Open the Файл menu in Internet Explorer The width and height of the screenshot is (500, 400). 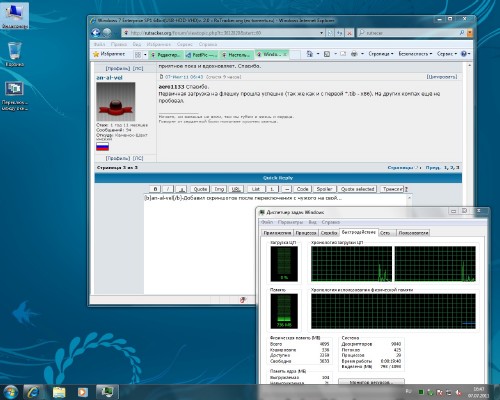coord(99,44)
